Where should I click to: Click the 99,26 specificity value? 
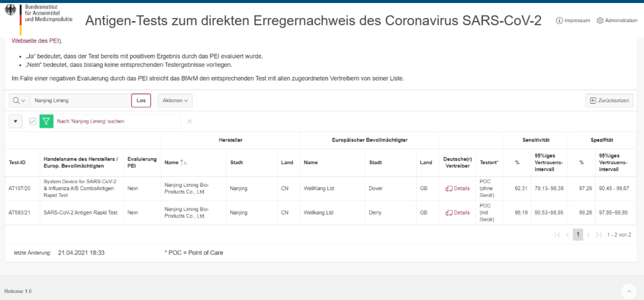tap(586, 213)
